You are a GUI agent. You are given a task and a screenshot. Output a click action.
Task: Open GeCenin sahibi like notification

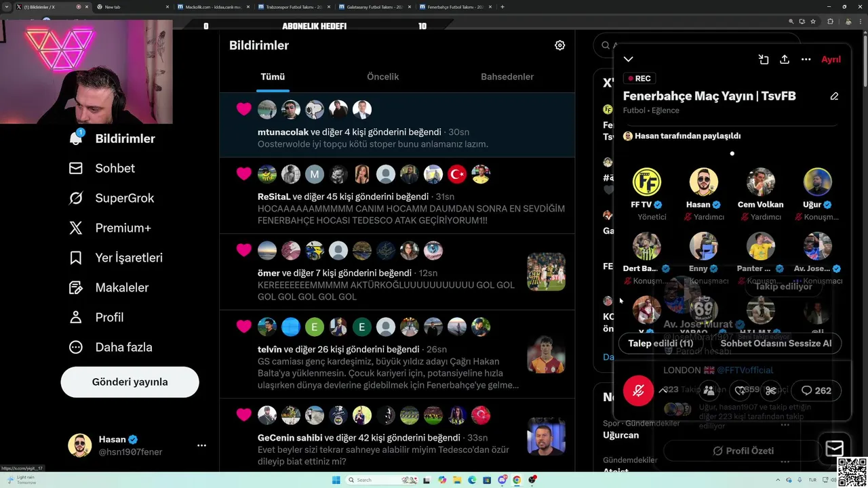397,436
